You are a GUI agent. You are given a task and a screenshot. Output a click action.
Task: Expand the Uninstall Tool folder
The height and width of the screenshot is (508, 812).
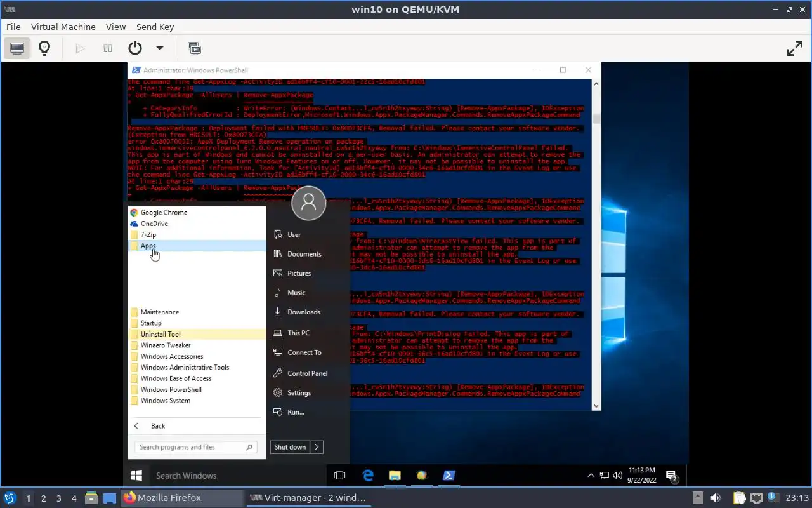click(197, 334)
